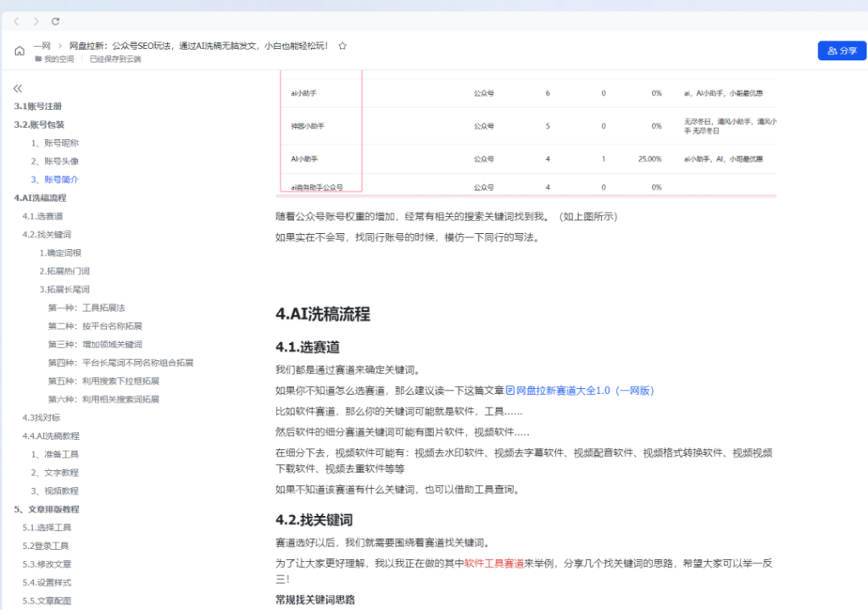Select 3、账号简介 in the outline
Viewport: 868px width, 610px height.
click(x=55, y=180)
